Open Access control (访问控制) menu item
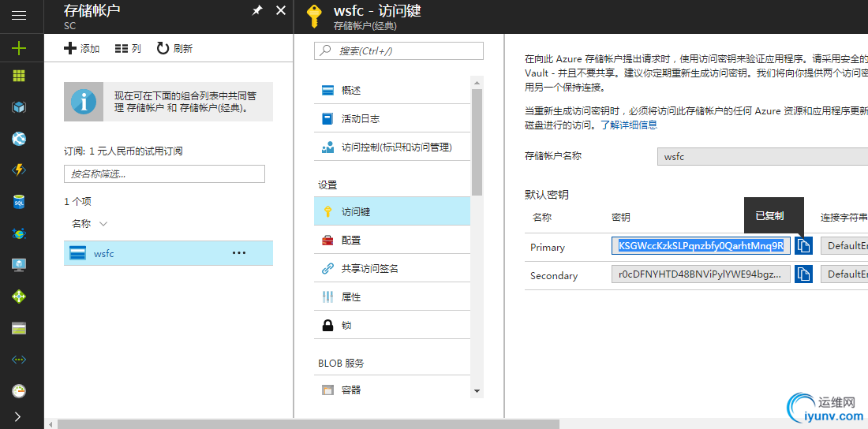The height and width of the screenshot is (429, 868). (x=392, y=147)
